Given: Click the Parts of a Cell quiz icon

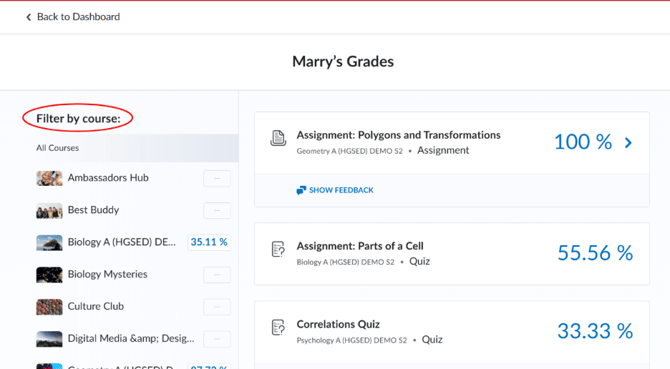Looking at the screenshot, I should (x=278, y=249).
